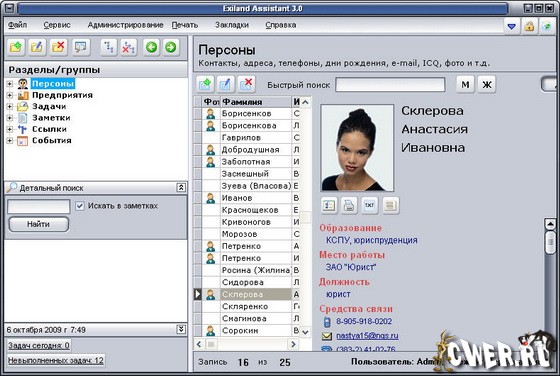Expand the Задачи tree node

click(10, 106)
